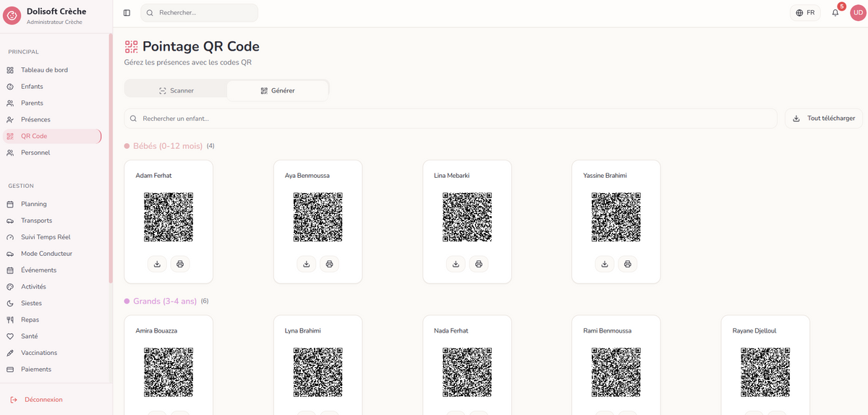Download Adam Ferhat's QR code
868x415 pixels.
[x=158, y=264]
